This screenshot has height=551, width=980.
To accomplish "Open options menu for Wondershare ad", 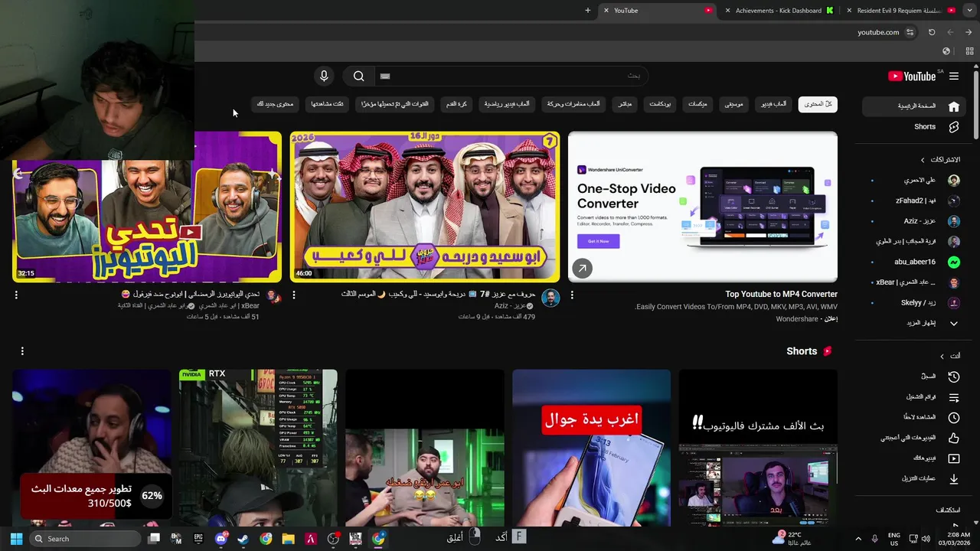I will (572, 295).
